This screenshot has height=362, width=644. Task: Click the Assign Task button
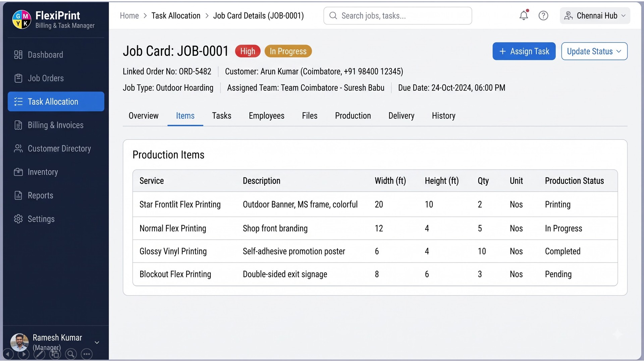click(x=524, y=51)
